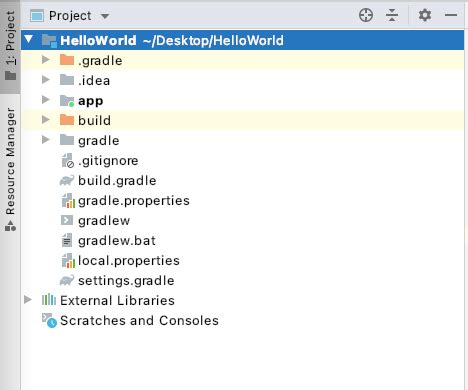468x390 pixels.
Task: Collapse the HelloWorld root node
Action: 29,40
